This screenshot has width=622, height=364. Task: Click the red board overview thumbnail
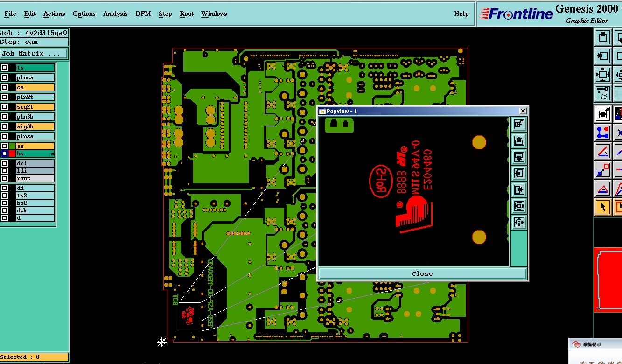pos(608,279)
